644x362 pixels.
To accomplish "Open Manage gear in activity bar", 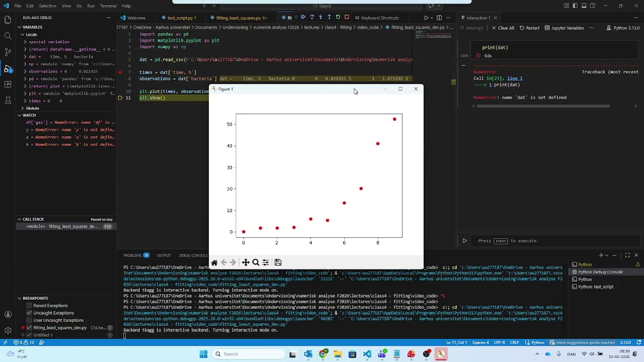I will (x=8, y=330).
